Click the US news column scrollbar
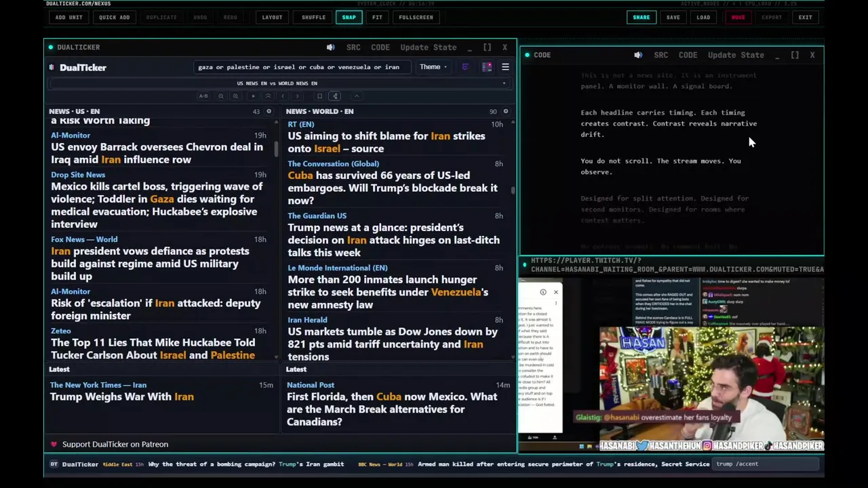Screen dimensions: 868x488 (x=276, y=149)
